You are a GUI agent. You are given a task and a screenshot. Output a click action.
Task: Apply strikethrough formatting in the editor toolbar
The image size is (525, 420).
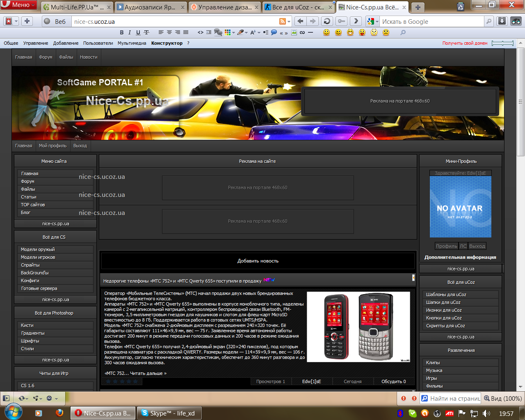[146, 32]
